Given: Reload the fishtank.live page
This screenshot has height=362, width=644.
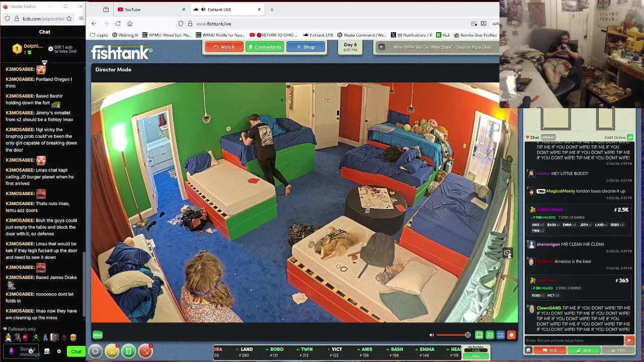Looking at the screenshot, I should coord(118,24).
